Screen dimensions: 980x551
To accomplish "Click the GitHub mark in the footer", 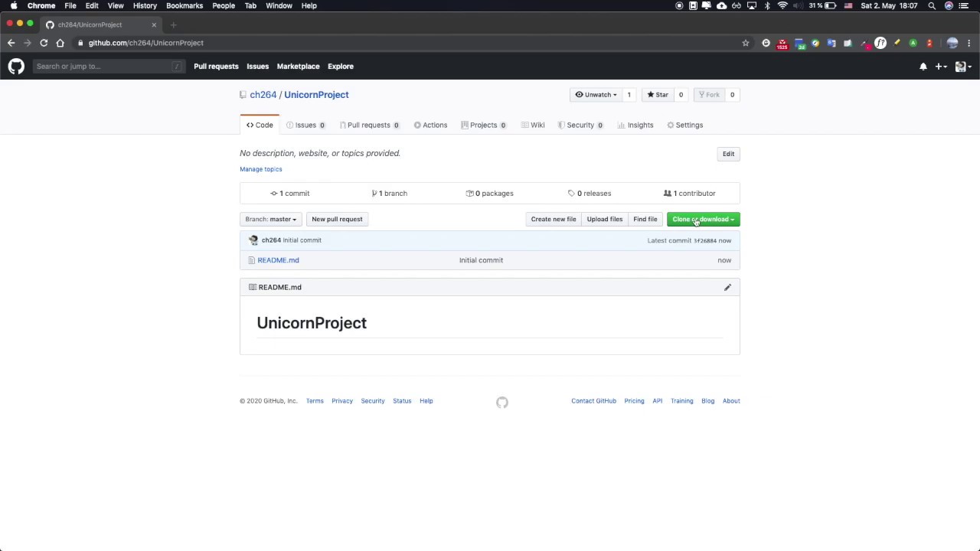I will [502, 403].
